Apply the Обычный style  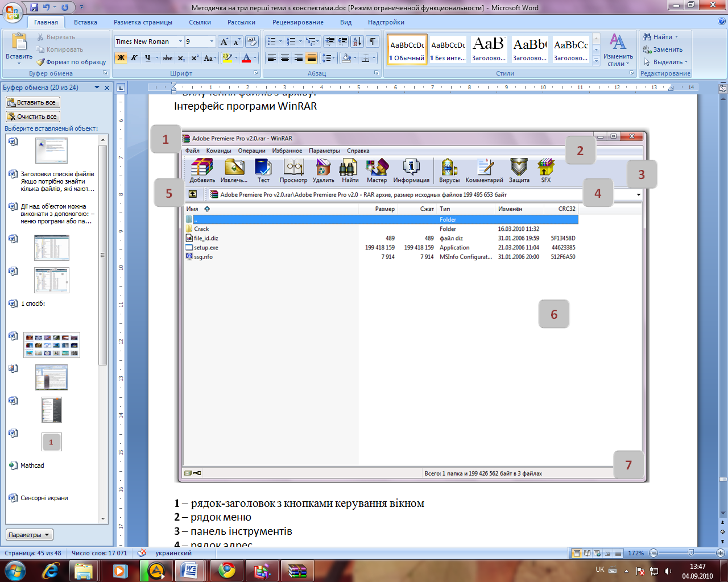point(407,50)
